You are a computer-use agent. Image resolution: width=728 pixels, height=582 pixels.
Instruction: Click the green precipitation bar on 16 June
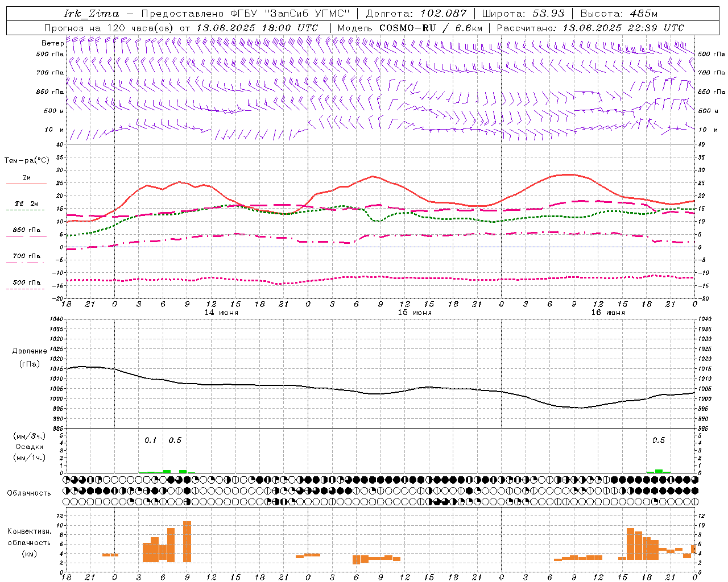point(659,471)
